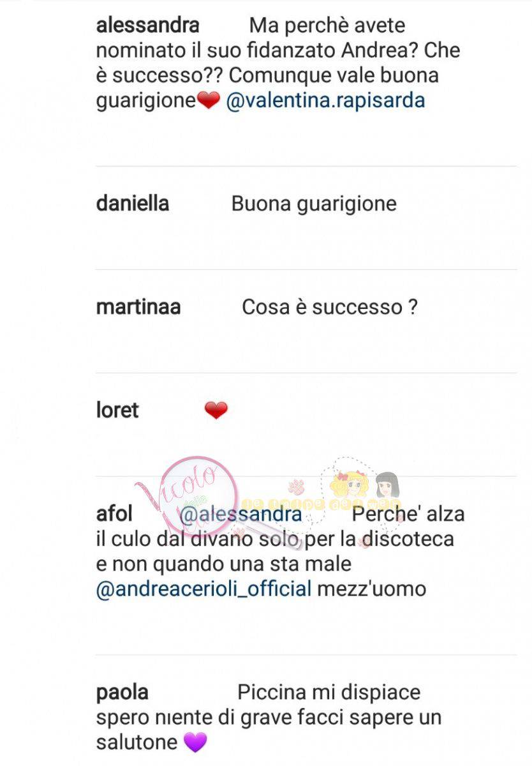Image resolution: width=532 pixels, height=766 pixels.
Task: Click the red heart after guarigione
Action: coord(209,101)
